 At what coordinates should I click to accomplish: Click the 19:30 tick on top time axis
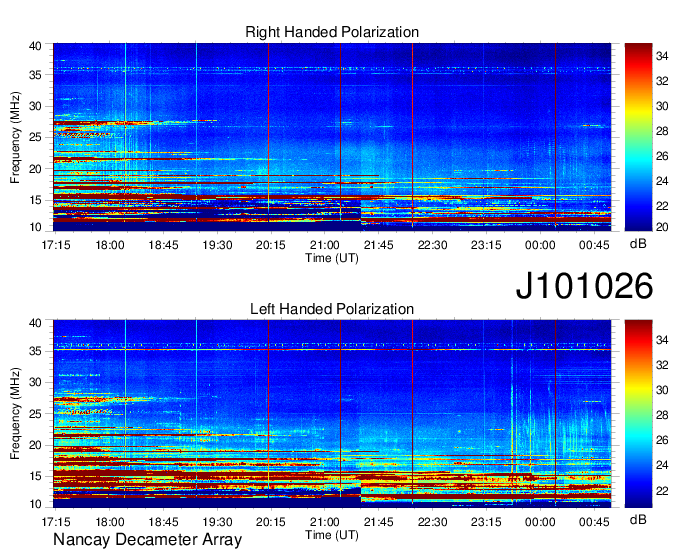coord(217,245)
